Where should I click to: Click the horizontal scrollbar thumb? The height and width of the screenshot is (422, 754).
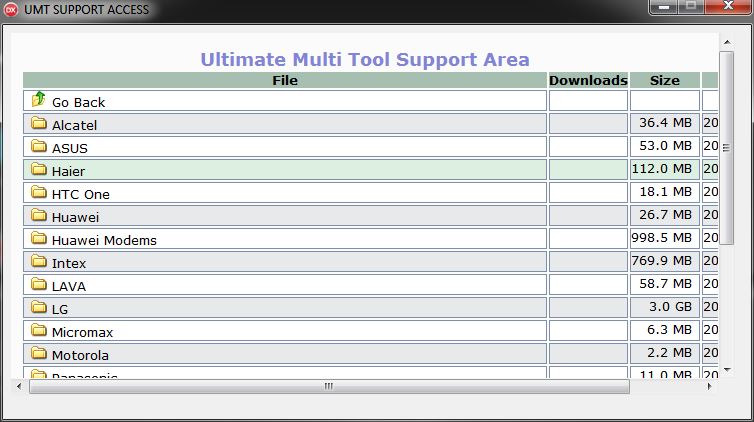point(329,386)
